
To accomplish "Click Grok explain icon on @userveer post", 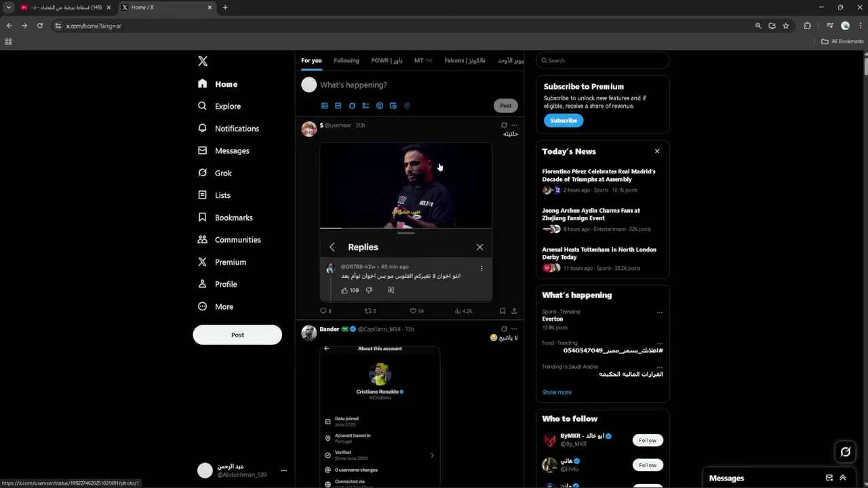I will point(504,125).
